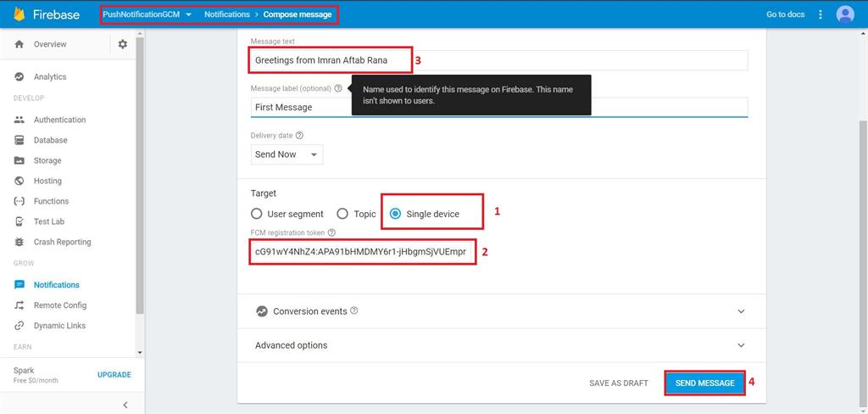
Task: Click the Database sidebar icon
Action: [x=19, y=140]
